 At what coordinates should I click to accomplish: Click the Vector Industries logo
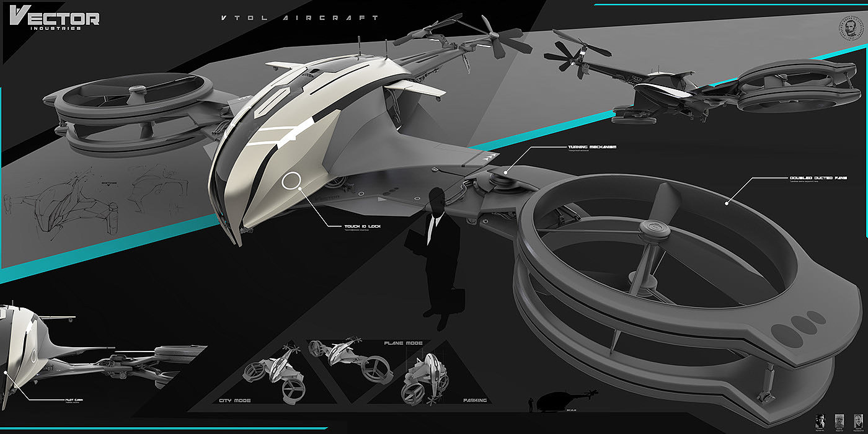coord(55,19)
